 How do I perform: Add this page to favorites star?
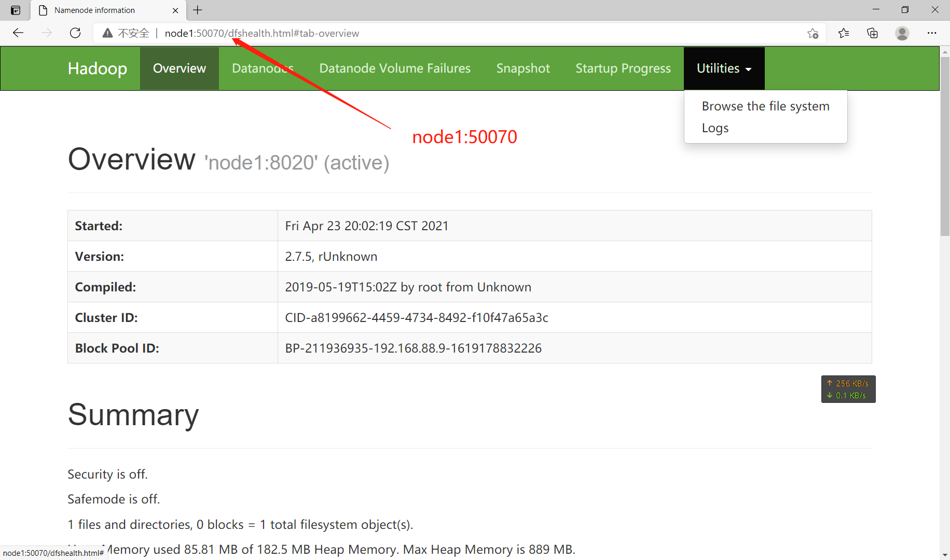click(813, 33)
